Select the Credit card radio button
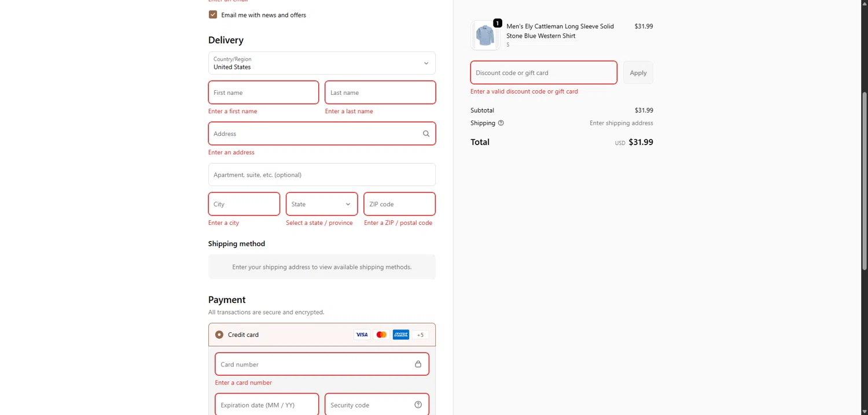This screenshot has height=415, width=868. coord(219,335)
